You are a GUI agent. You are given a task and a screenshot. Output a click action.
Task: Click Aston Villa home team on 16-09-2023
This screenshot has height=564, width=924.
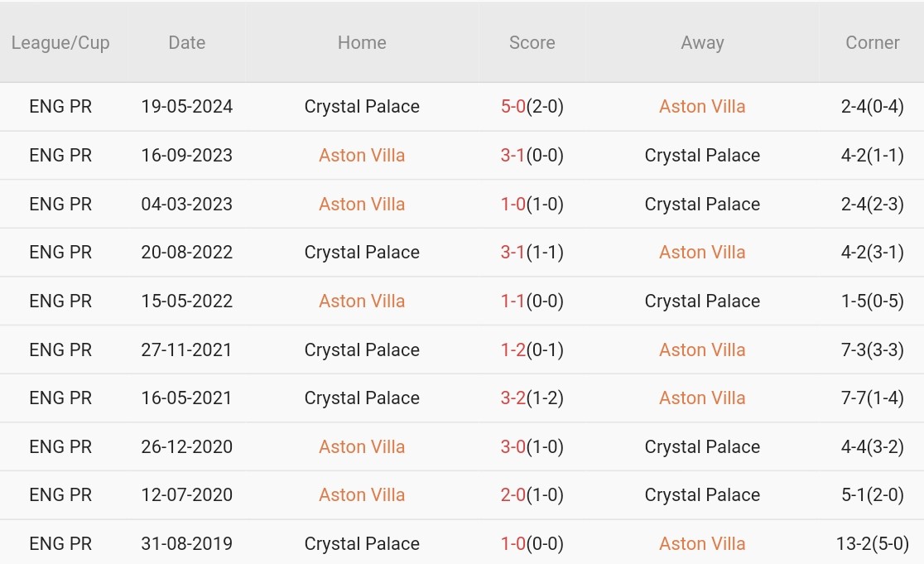pyautogui.click(x=362, y=156)
